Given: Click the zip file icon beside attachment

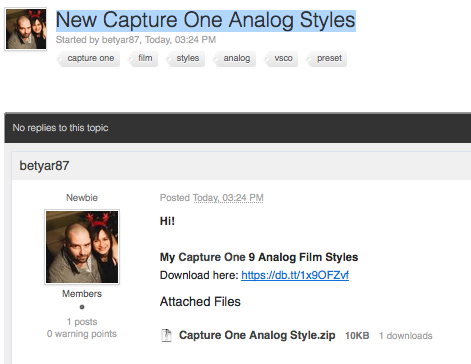Looking at the screenshot, I should (166, 335).
